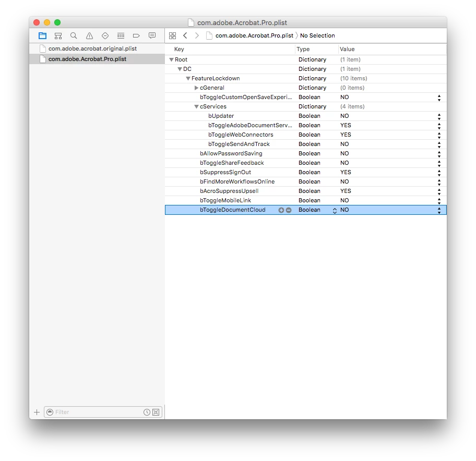Click the document icon in window title

click(x=191, y=23)
